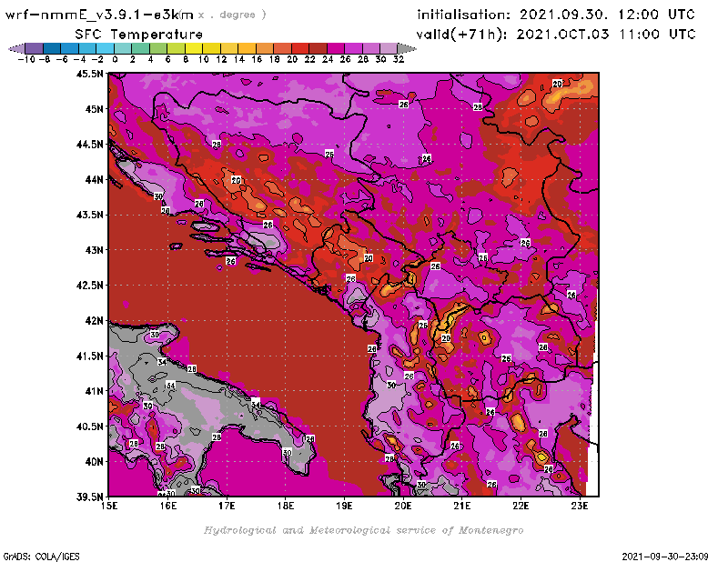
Task: Select the dark orange swatch between 16 and 18
Action: click(265, 49)
